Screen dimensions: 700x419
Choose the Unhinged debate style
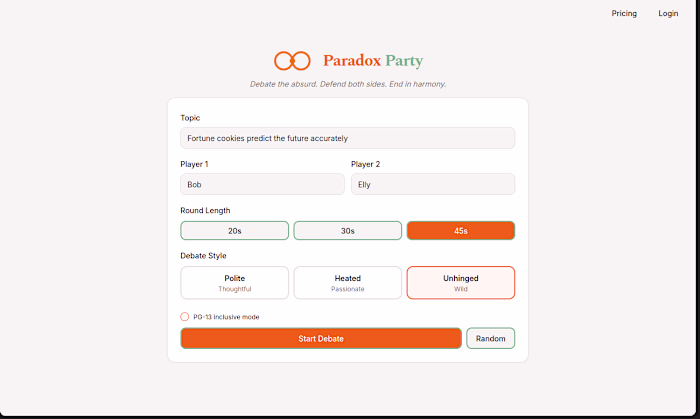pyautogui.click(x=460, y=282)
